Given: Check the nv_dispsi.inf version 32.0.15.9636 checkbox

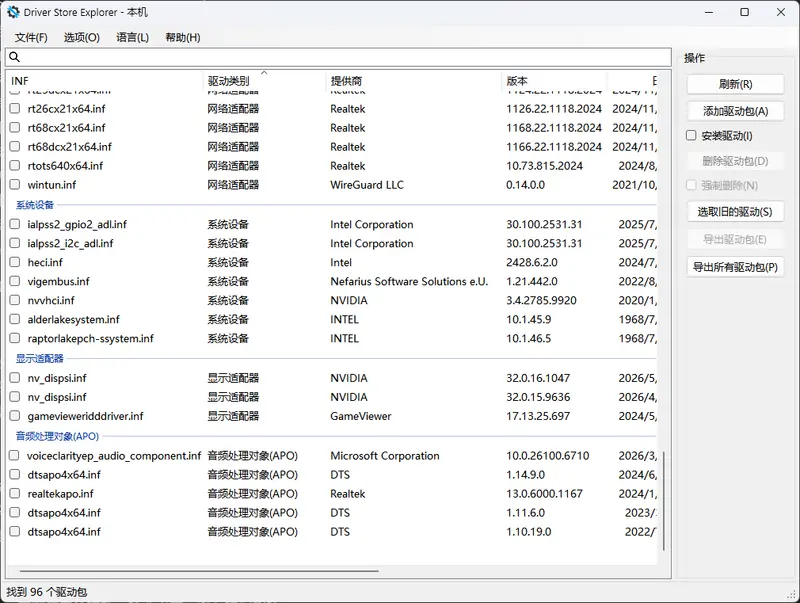Looking at the screenshot, I should pyautogui.click(x=15, y=397).
